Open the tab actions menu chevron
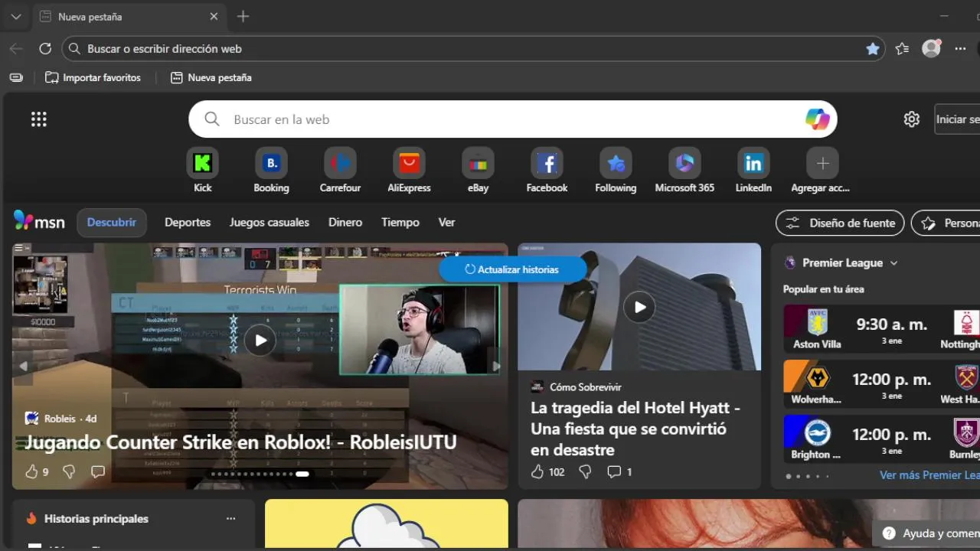Screen dimensions: 980x551 (x=15, y=16)
